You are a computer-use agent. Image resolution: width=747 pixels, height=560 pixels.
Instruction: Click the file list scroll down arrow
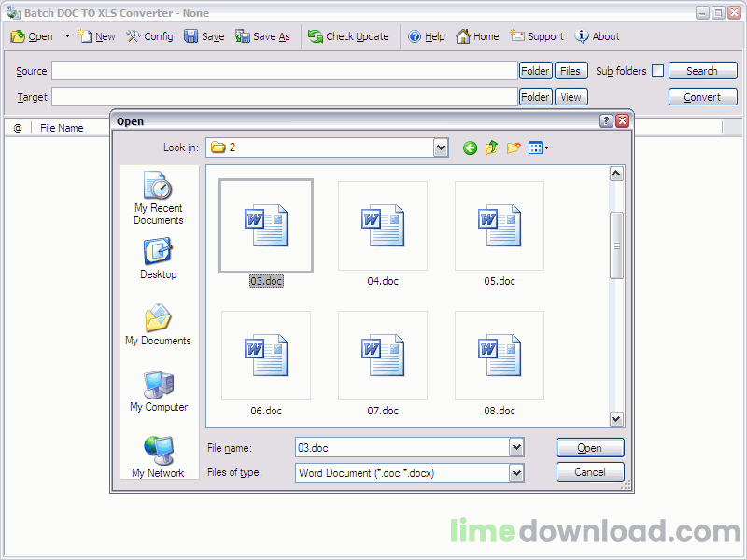[x=616, y=418]
